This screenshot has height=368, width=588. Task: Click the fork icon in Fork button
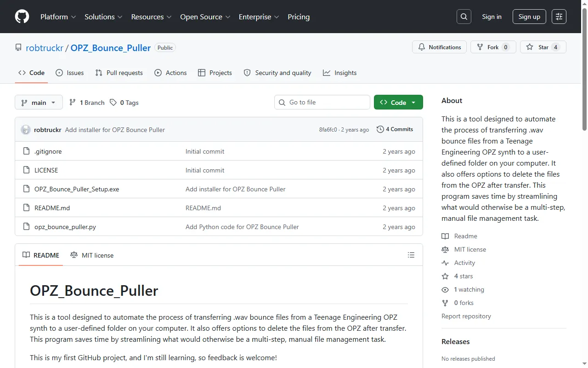pyautogui.click(x=480, y=47)
